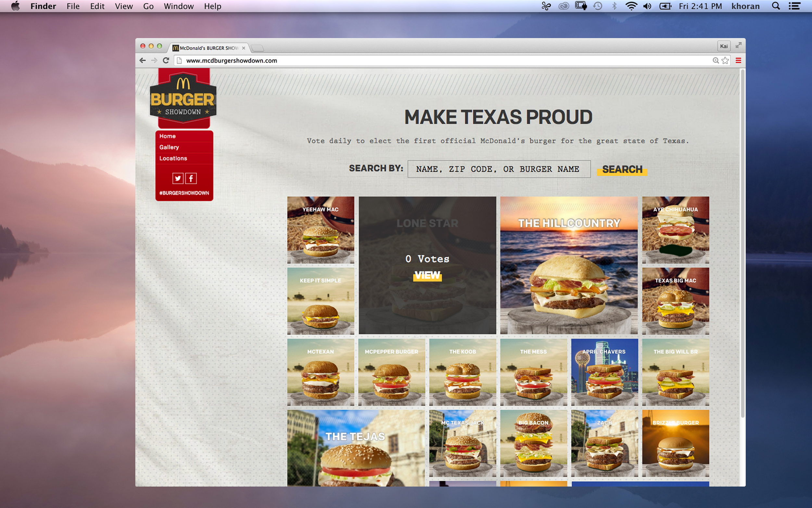Click the Time Machine icon

click(x=598, y=6)
